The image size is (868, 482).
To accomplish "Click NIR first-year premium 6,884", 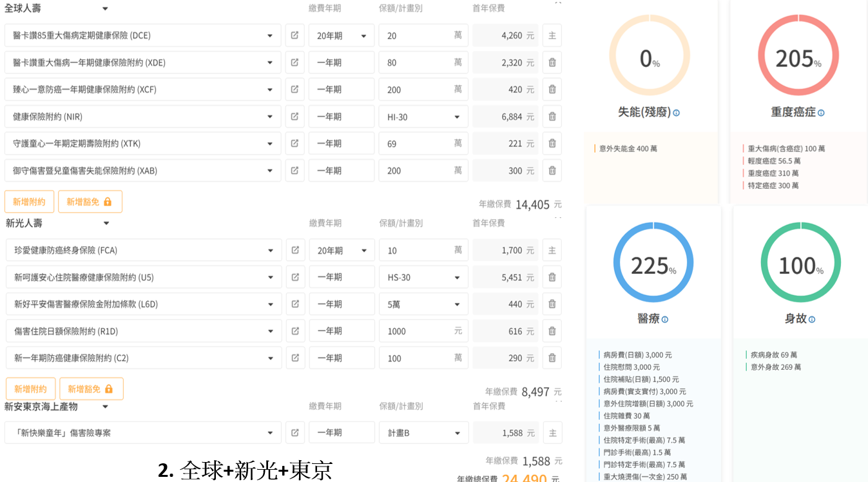I will pos(505,117).
